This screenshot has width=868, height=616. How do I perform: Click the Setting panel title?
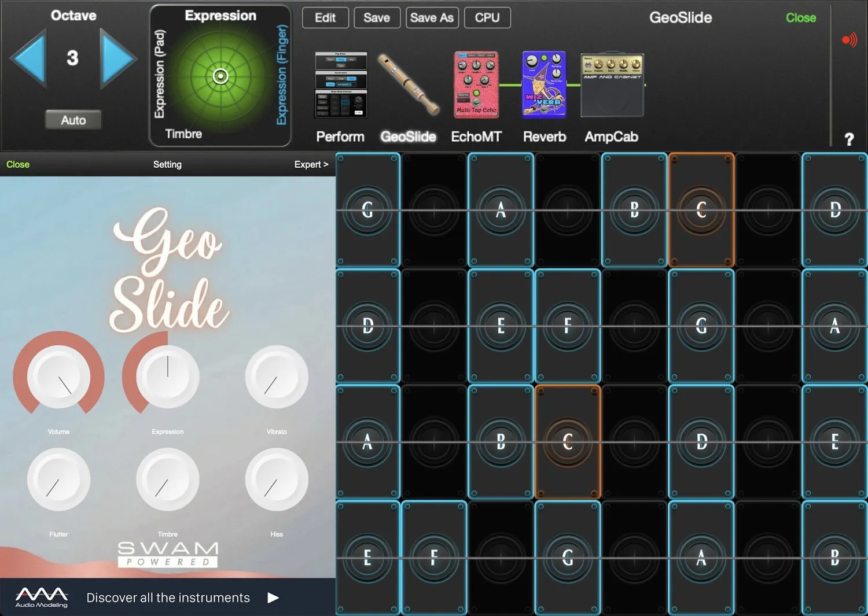[167, 164]
